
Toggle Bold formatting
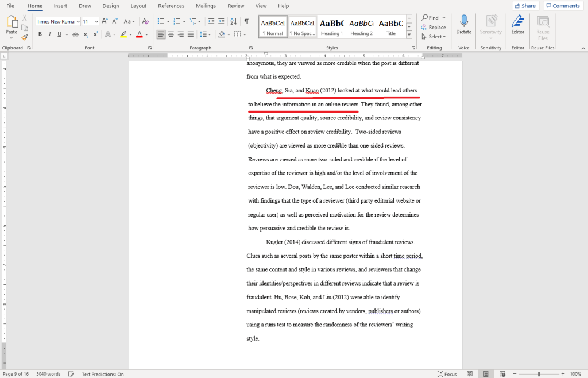[x=40, y=34]
